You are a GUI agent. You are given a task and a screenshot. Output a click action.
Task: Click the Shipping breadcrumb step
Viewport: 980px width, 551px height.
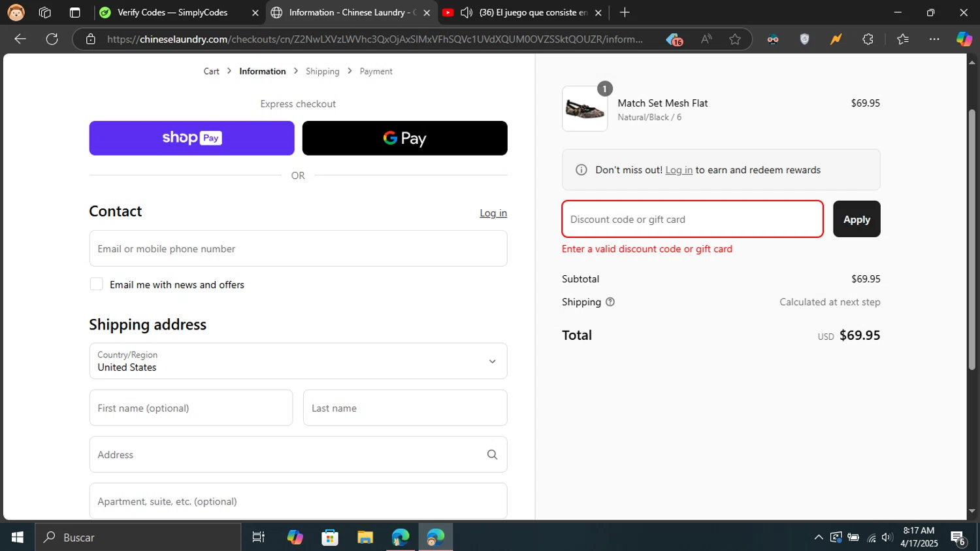(x=322, y=71)
